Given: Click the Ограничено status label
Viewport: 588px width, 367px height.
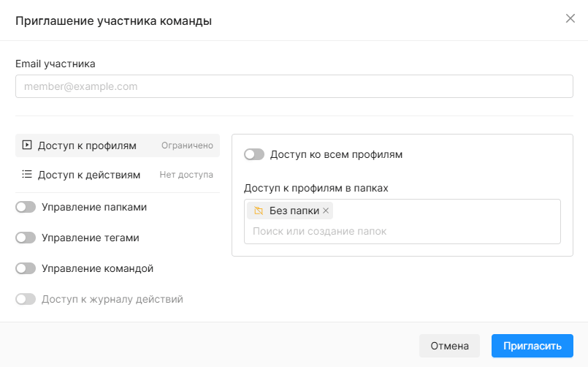Looking at the screenshot, I should point(187,145).
